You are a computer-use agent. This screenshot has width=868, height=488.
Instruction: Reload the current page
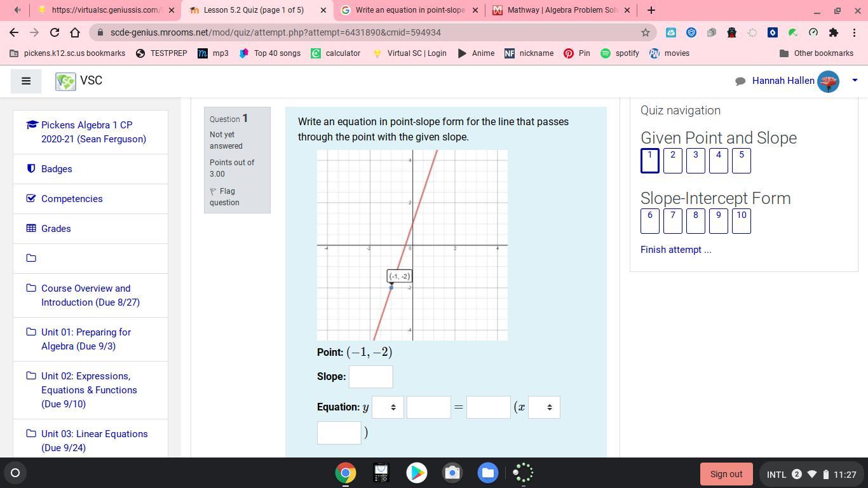click(x=55, y=32)
